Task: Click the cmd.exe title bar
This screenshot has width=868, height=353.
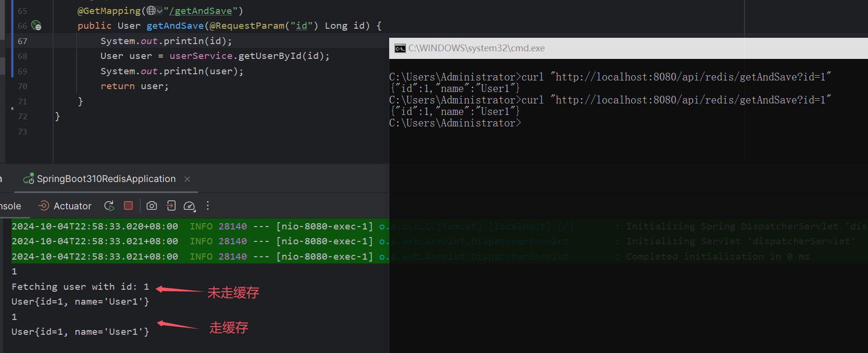Action: click(x=629, y=48)
